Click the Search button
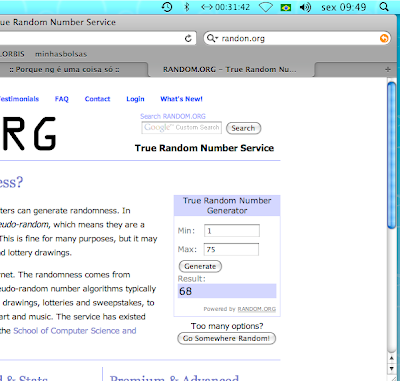 [x=243, y=128]
